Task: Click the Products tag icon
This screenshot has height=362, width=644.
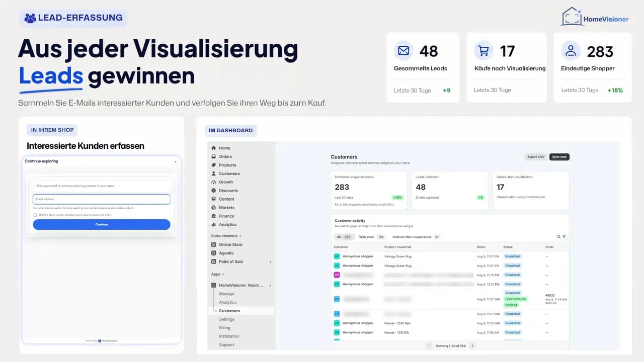Action: pyautogui.click(x=214, y=165)
